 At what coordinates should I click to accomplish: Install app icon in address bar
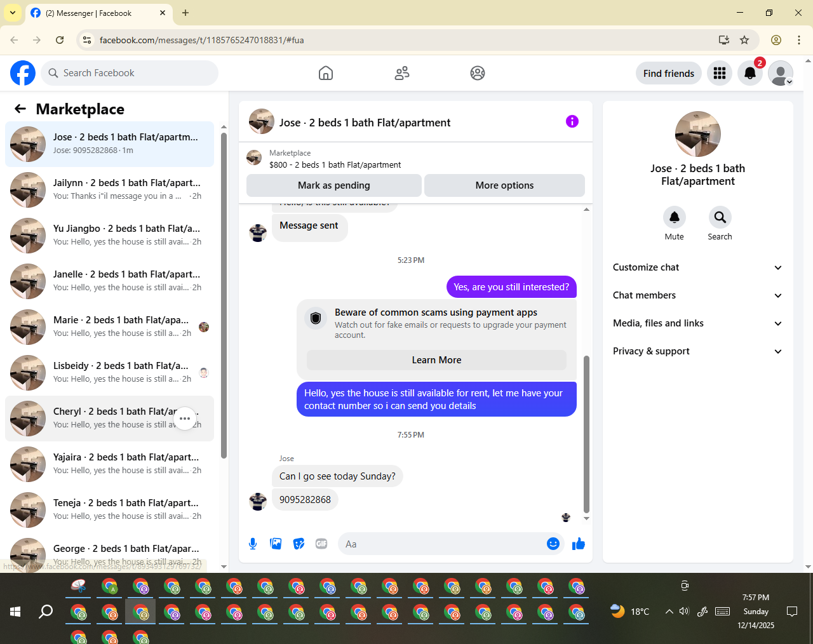click(724, 40)
